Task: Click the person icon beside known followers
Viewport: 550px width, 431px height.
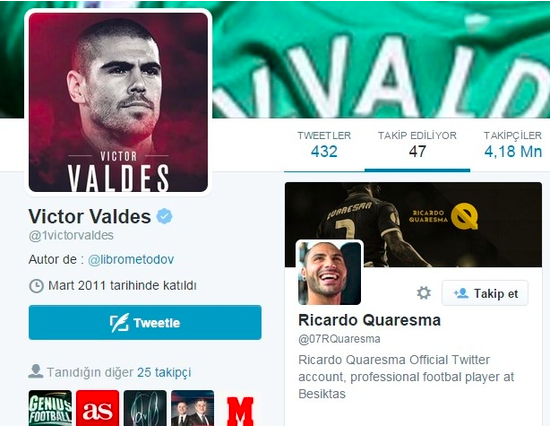Action: [35, 371]
